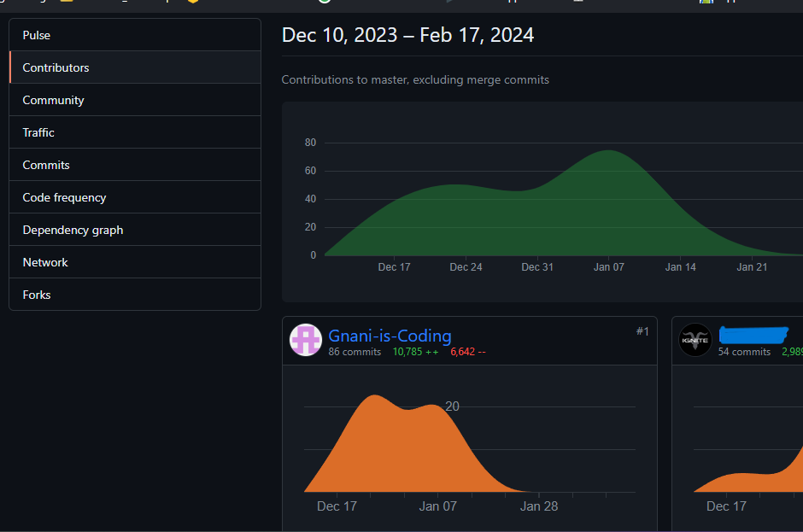Open the Pulse insights page
The image size is (803, 532).
[x=37, y=35]
